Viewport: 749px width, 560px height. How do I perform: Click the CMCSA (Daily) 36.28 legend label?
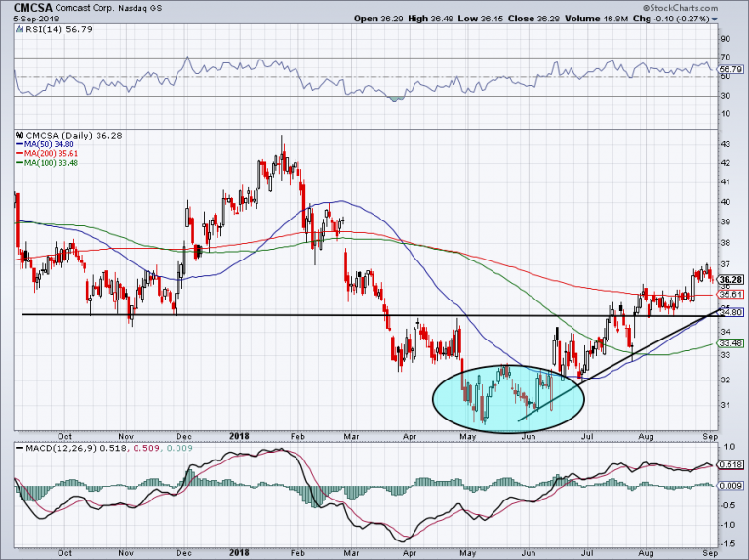[74, 136]
